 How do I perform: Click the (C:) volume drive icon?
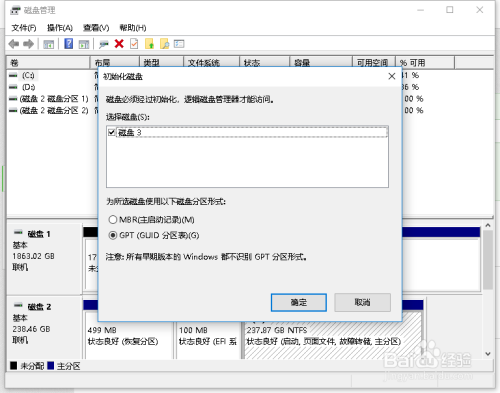[13, 76]
